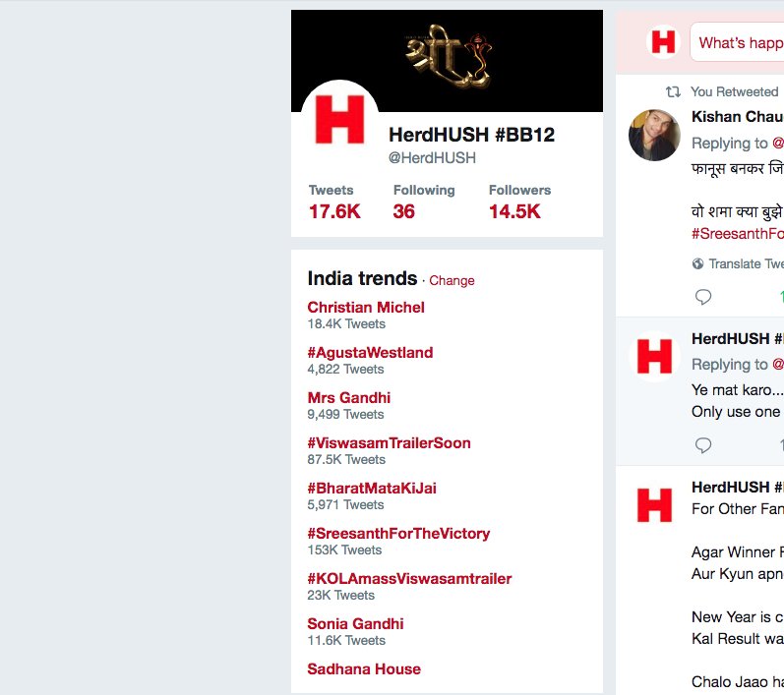Open the HerdHUSH name on the For Other Fan tweet

point(738,488)
